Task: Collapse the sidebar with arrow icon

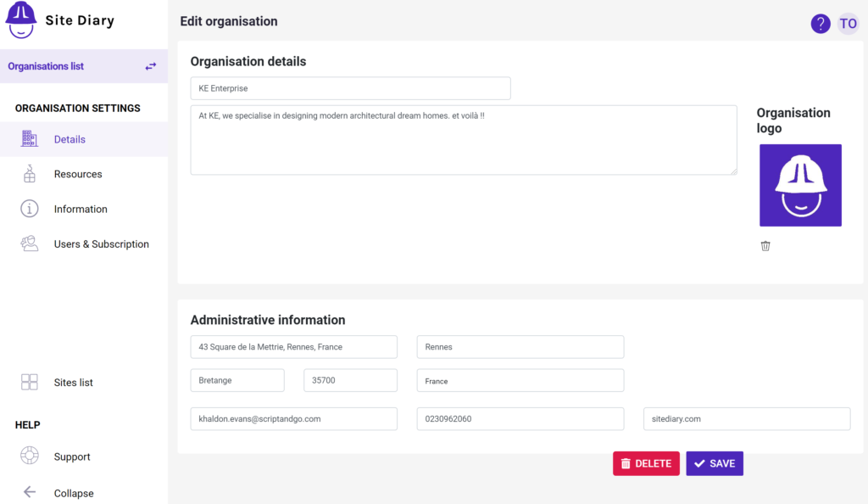Action: pos(30,492)
